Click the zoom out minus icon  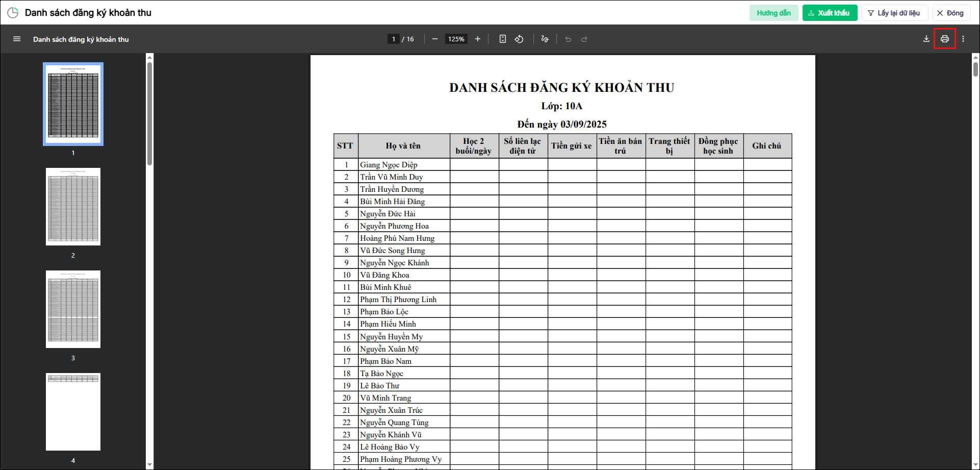point(435,39)
